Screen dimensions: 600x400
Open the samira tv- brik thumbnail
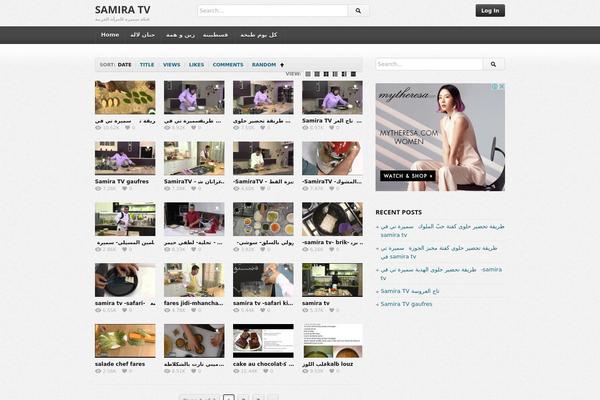point(332,219)
